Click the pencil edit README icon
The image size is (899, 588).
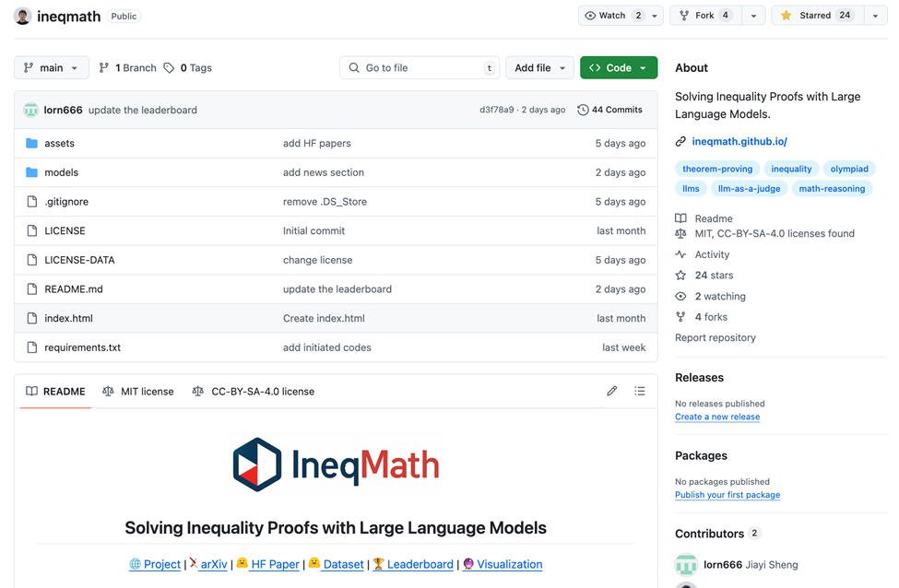(x=611, y=391)
